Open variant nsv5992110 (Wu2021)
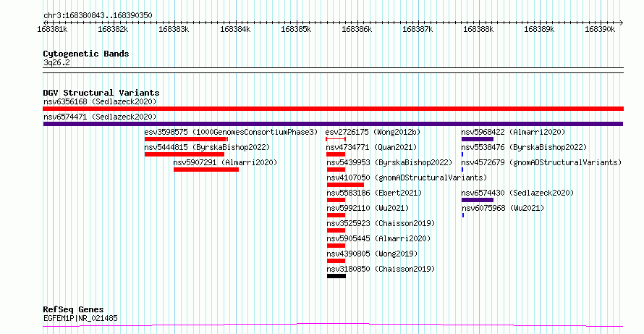644x334 pixels. (x=368, y=208)
